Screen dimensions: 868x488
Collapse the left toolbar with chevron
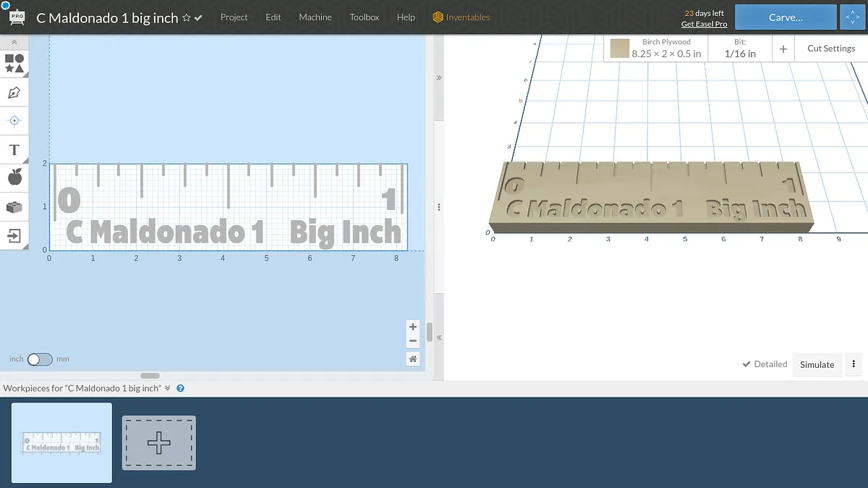[x=14, y=43]
